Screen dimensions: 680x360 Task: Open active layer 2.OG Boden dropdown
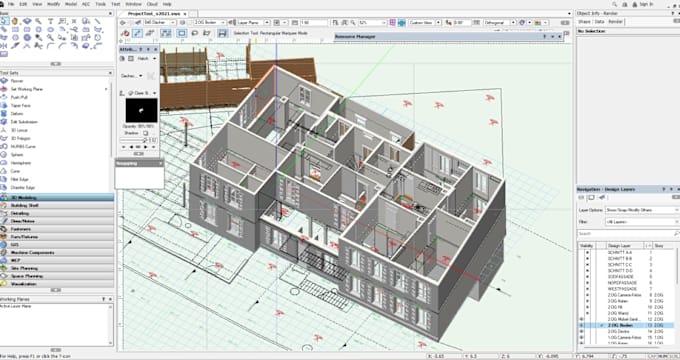click(x=210, y=23)
